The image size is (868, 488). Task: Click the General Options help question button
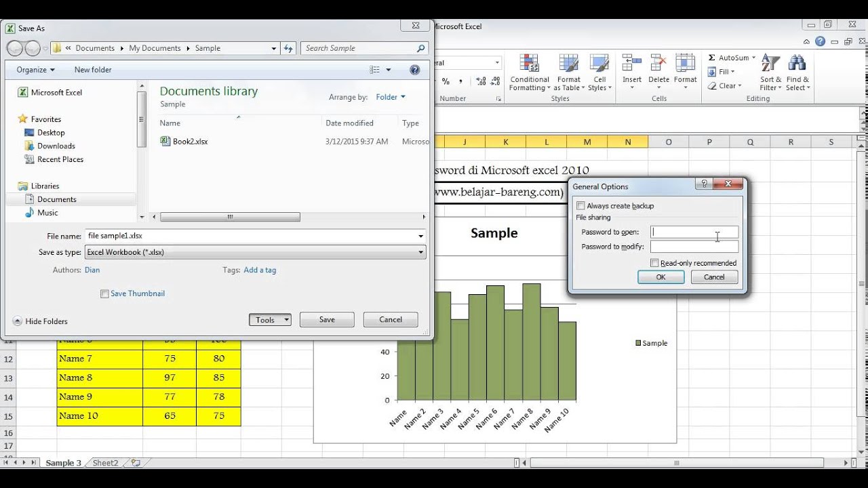pyautogui.click(x=704, y=184)
